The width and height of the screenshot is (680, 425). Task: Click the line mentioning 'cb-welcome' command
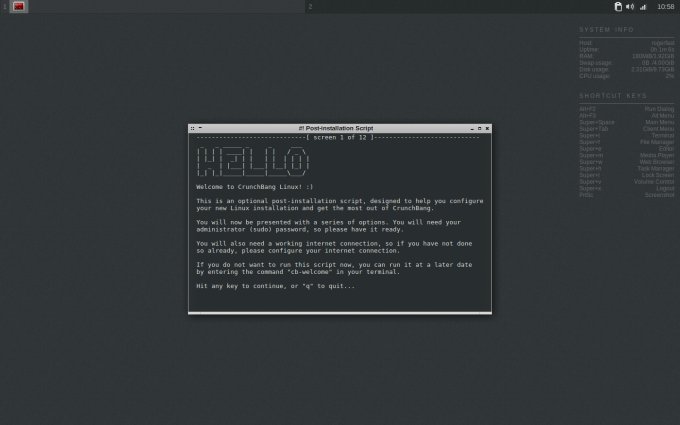point(298,272)
